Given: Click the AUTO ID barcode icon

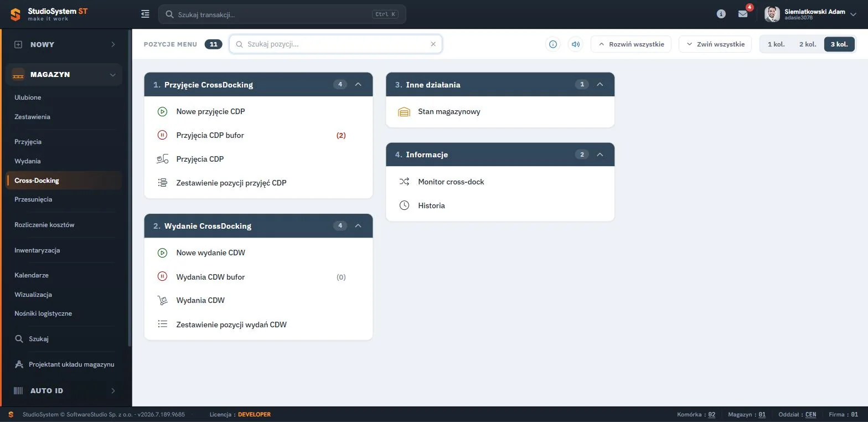Looking at the screenshot, I should 18,390.
